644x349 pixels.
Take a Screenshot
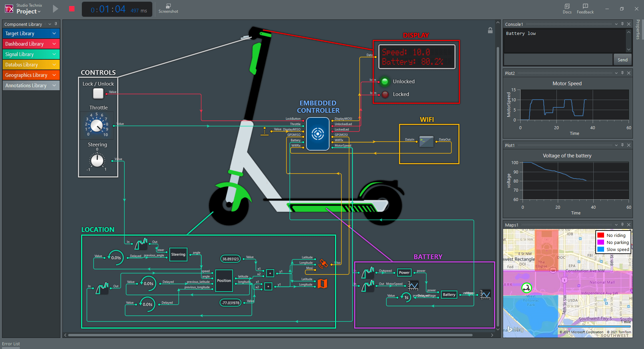coord(168,9)
